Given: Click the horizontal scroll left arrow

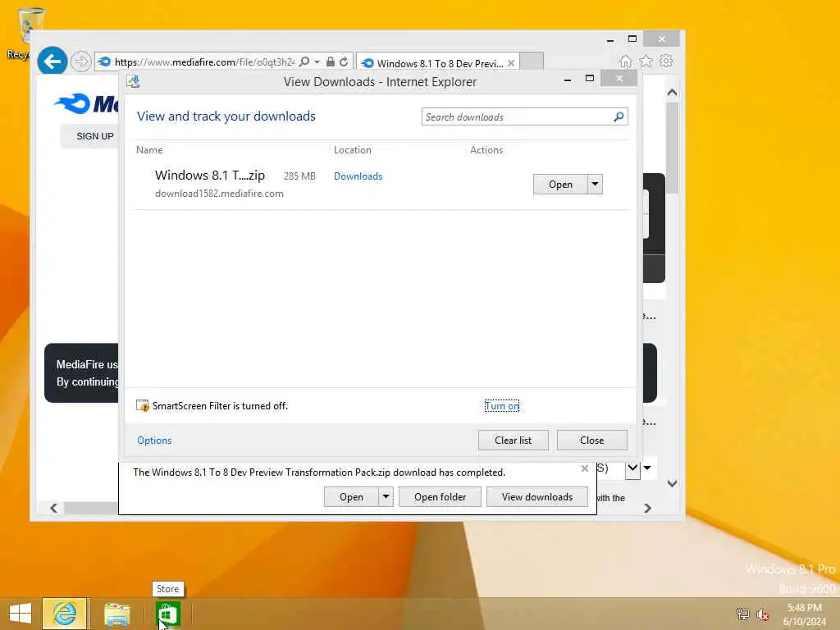Looking at the screenshot, I should (53, 508).
